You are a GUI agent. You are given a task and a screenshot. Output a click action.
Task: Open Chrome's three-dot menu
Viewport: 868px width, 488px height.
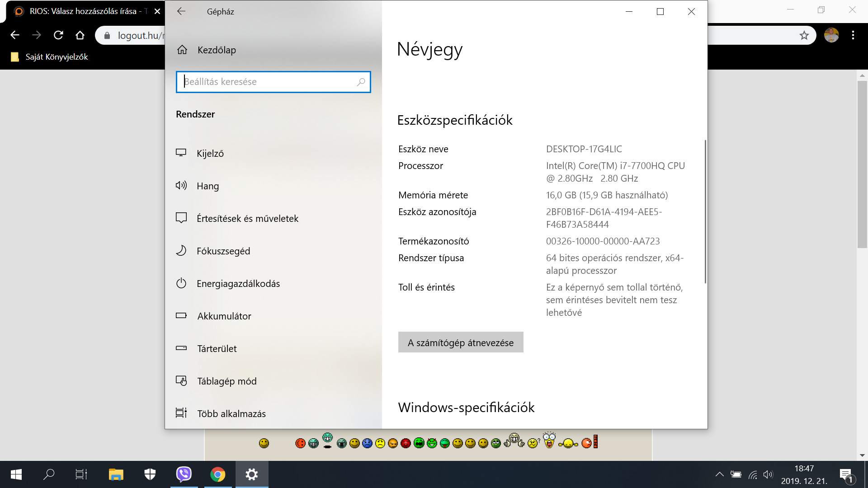click(853, 35)
